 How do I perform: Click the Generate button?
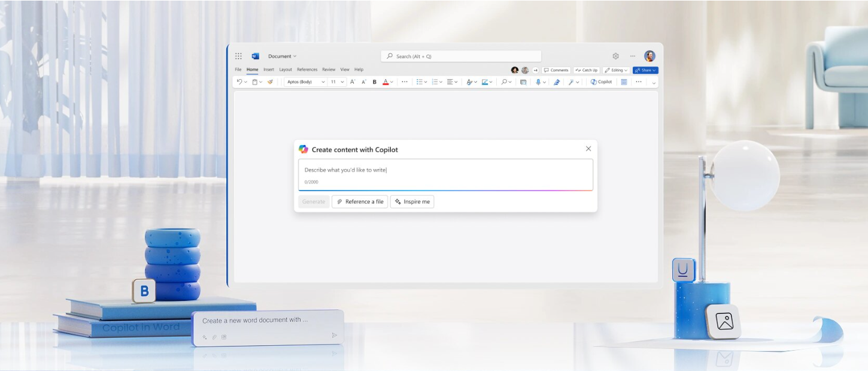[x=314, y=201]
